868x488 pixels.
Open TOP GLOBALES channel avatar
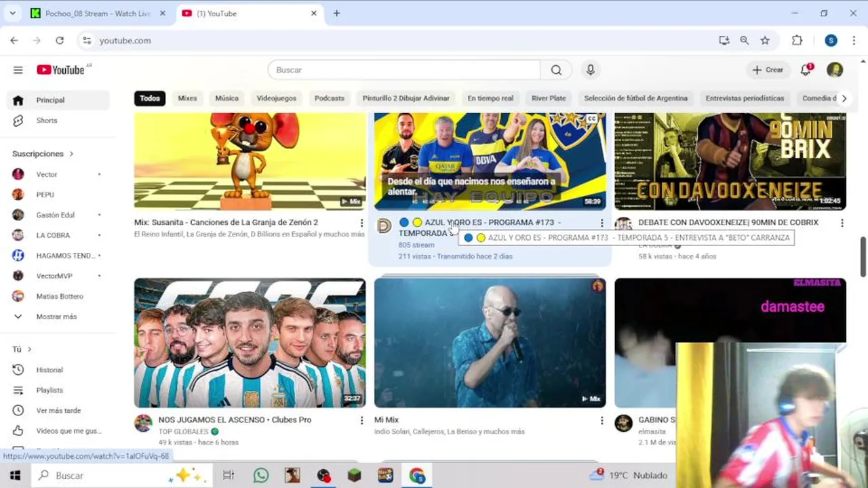pos(143,424)
